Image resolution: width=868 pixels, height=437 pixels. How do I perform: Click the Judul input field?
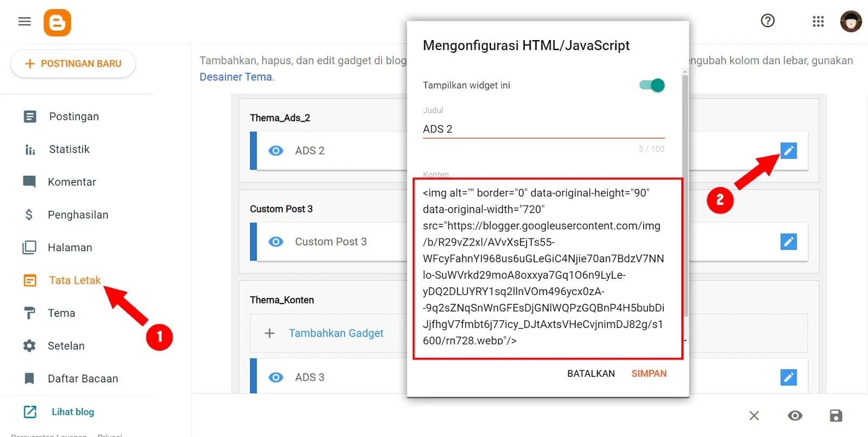[x=544, y=129]
